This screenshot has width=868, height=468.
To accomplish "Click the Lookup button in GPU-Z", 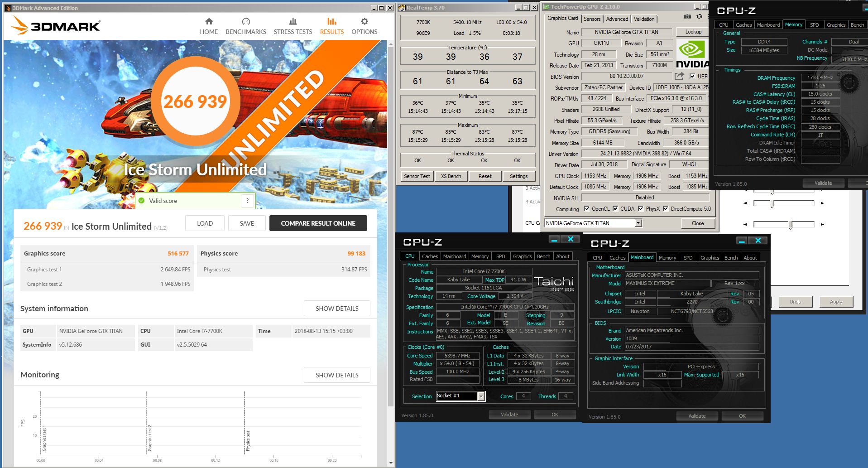I will pos(693,32).
